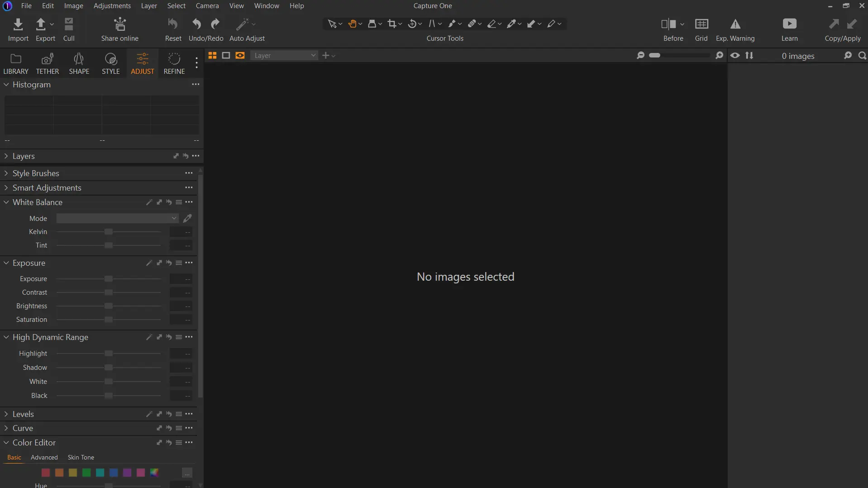Switch to the REFINE tool tab
Screen dimensions: 868x488
(x=174, y=64)
